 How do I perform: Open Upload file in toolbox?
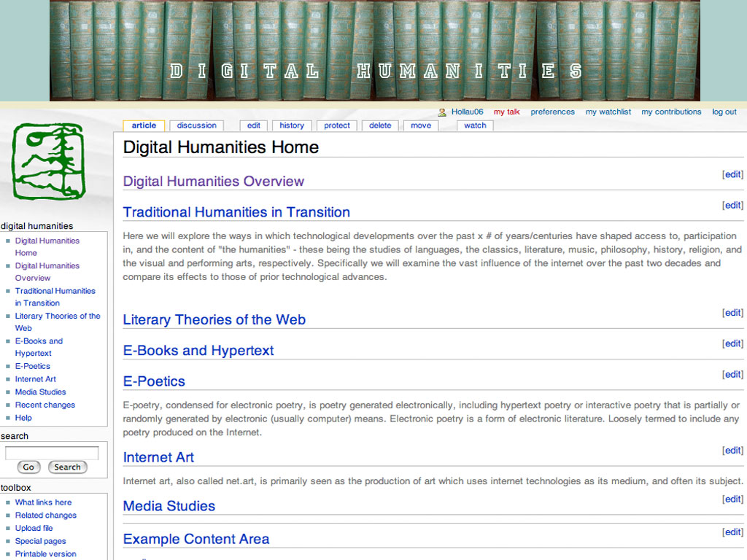click(34, 528)
